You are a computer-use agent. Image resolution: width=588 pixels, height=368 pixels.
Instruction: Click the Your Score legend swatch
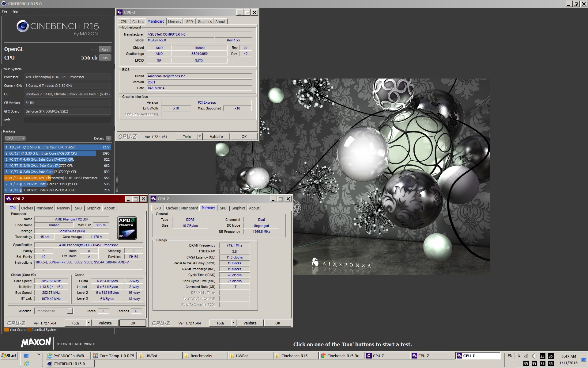[x=6, y=330]
